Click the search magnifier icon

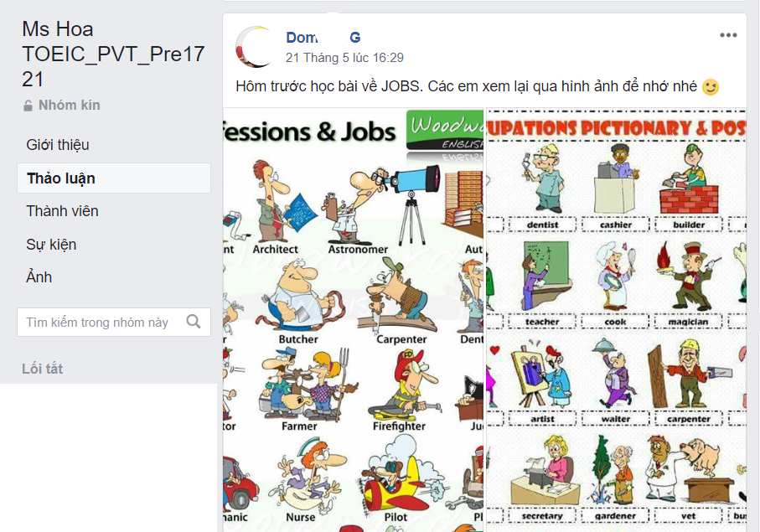click(194, 322)
